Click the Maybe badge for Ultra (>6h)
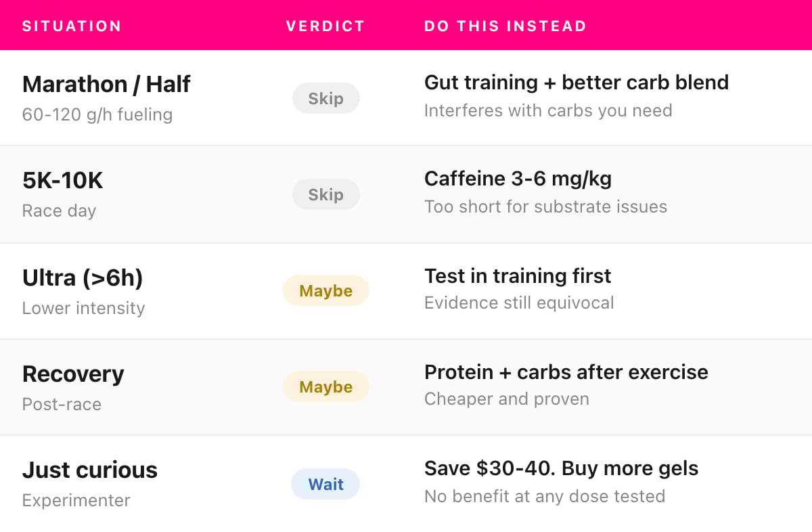The height and width of the screenshot is (532, 812). pyautogui.click(x=325, y=290)
